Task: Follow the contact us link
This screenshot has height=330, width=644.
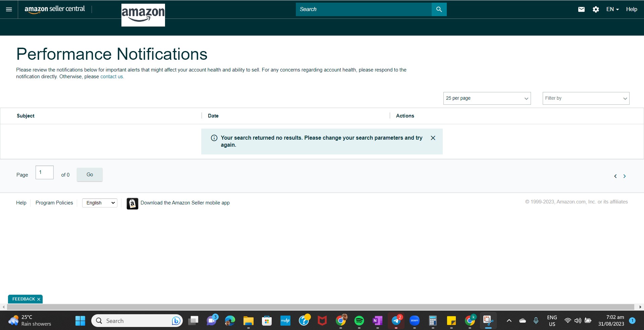Action: (112, 77)
